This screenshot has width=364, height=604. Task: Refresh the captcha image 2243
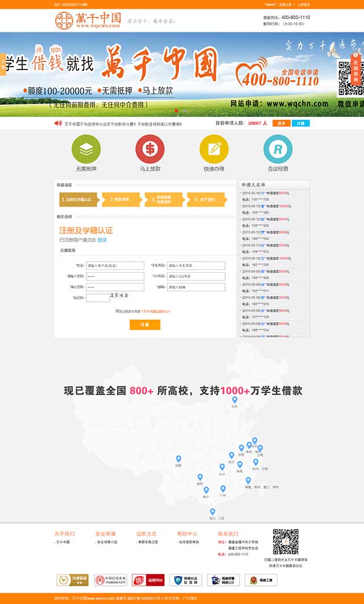click(x=119, y=295)
